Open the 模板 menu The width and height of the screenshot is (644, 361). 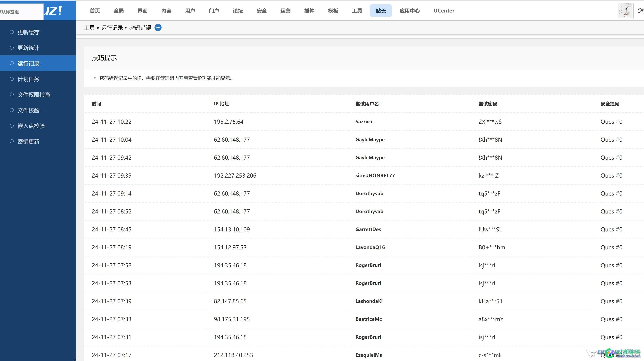pyautogui.click(x=333, y=11)
